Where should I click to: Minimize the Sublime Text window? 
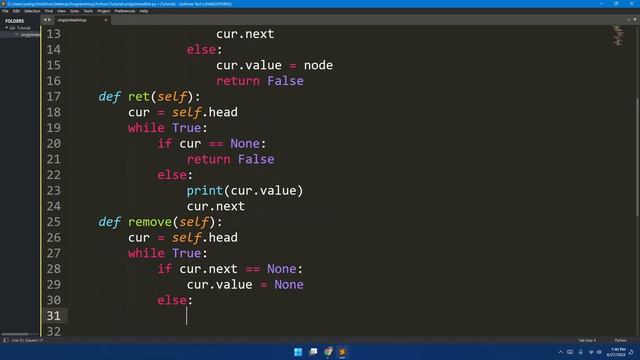(601, 4)
